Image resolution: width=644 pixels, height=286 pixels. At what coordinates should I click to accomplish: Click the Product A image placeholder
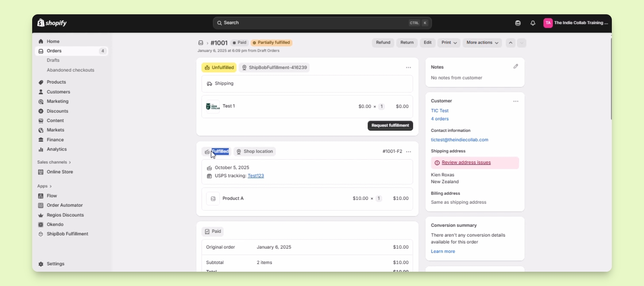pyautogui.click(x=213, y=199)
